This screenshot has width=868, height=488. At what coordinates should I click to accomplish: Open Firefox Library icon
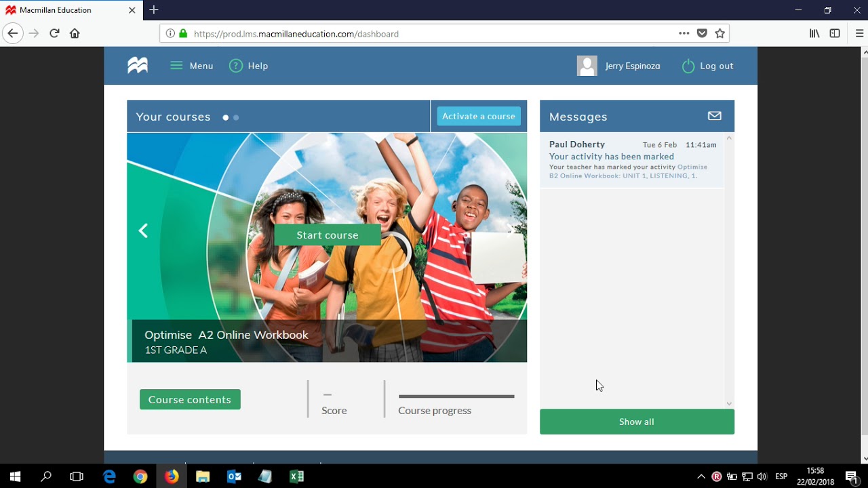[814, 33]
